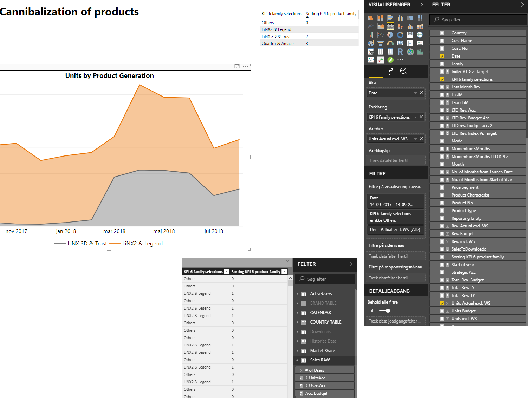The height and width of the screenshot is (398, 532).
Task: Check the Country field checkbox
Action: [442, 33]
